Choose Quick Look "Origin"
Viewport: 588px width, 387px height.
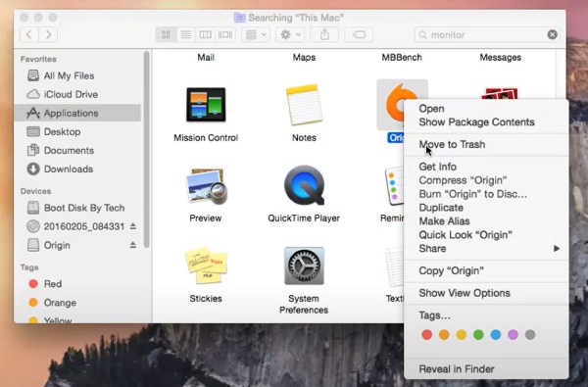[486, 235]
